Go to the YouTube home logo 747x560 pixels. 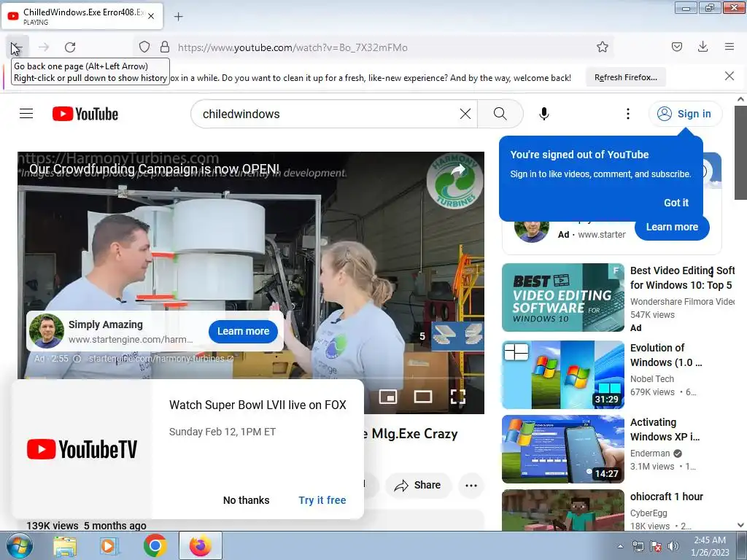tap(85, 114)
